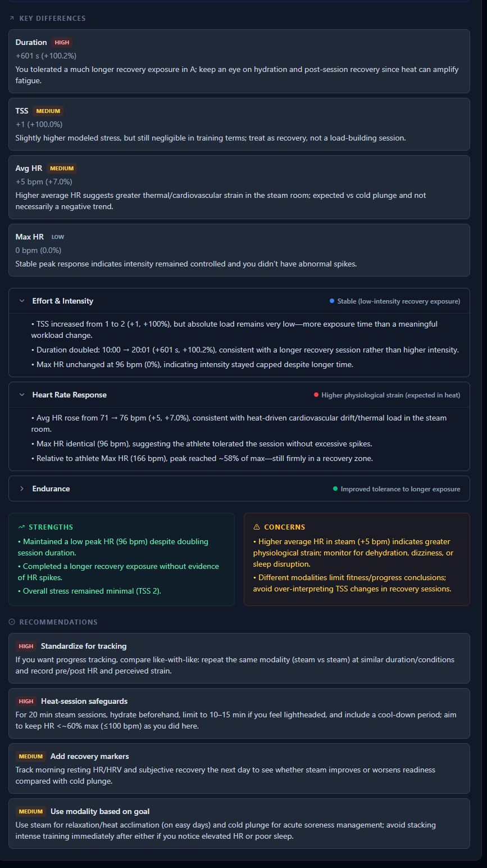
Task: Click the LOW badge beside Max HR
Action: click(x=58, y=237)
